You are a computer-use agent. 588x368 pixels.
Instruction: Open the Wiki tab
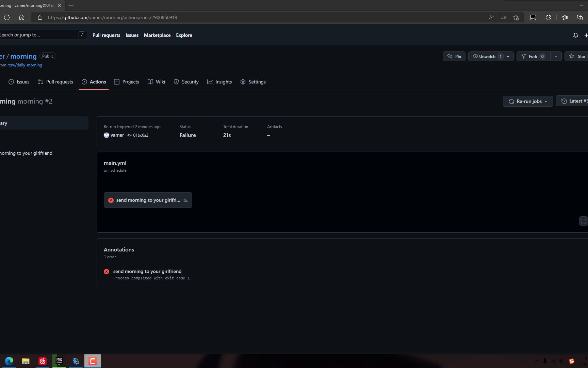pyautogui.click(x=157, y=82)
